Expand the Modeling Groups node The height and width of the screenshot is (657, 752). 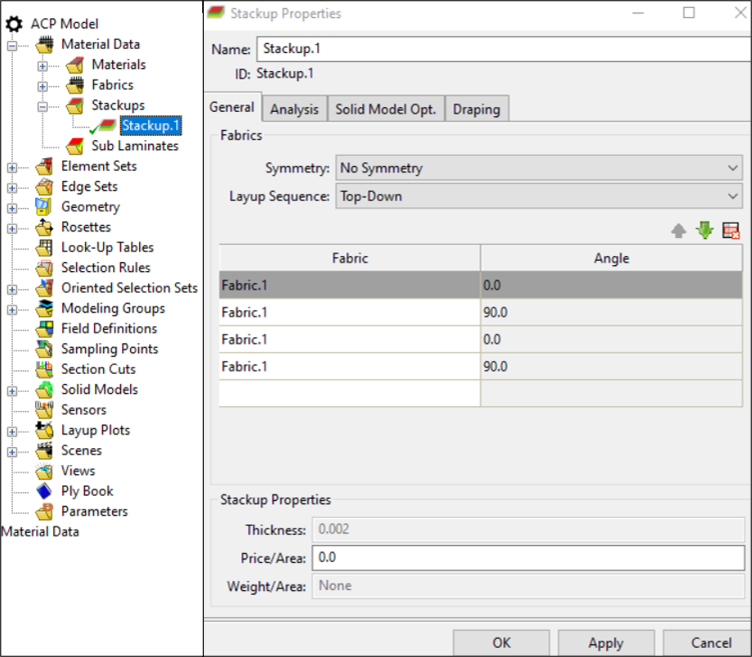tap(12, 310)
